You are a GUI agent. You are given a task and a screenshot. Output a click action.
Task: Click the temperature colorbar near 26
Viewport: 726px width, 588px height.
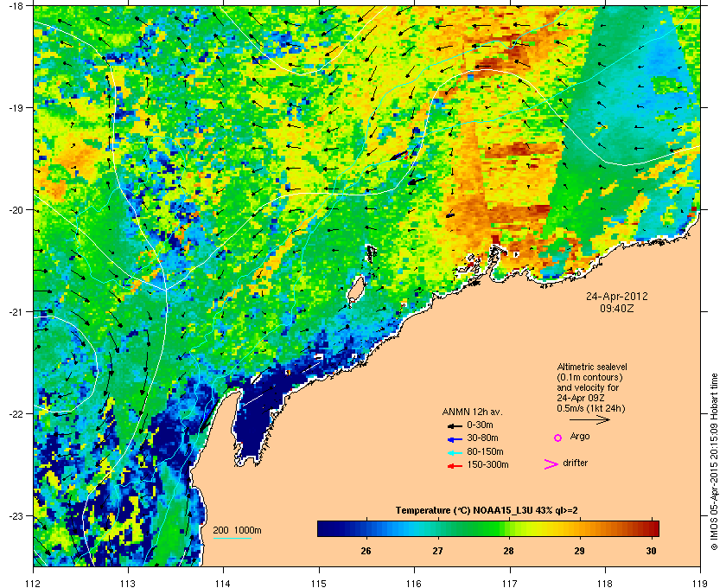click(x=366, y=528)
